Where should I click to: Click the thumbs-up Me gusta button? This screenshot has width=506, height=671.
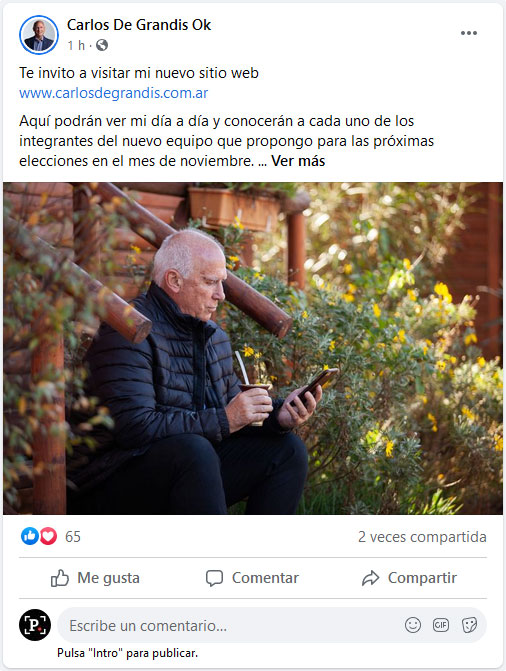95,578
